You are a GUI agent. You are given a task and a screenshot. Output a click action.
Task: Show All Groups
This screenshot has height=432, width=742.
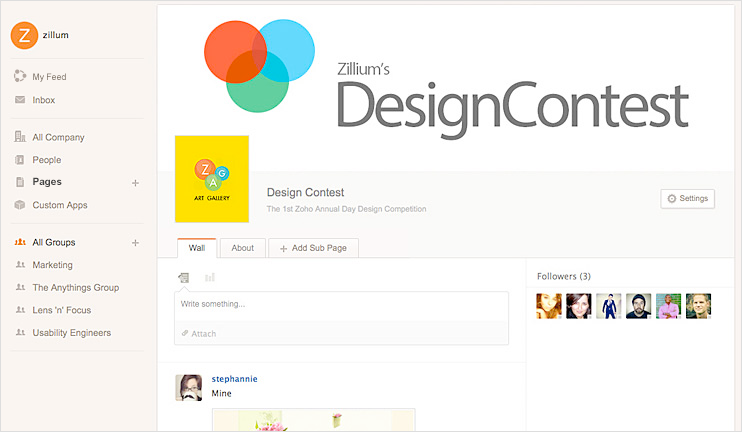point(53,242)
